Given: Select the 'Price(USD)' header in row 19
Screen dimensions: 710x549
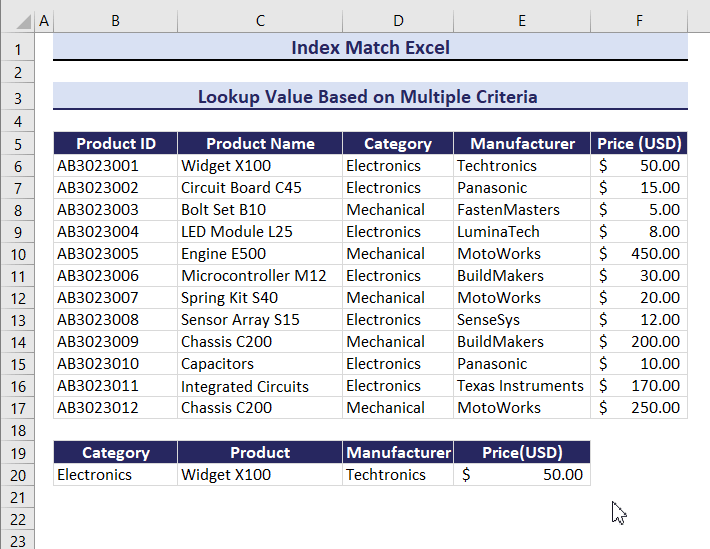Looking at the screenshot, I should 522,452.
